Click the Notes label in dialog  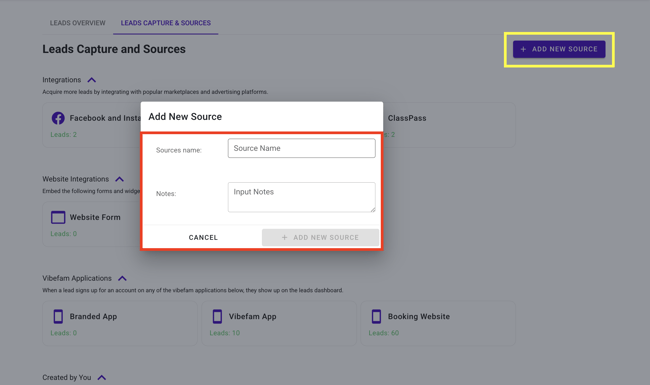point(166,194)
